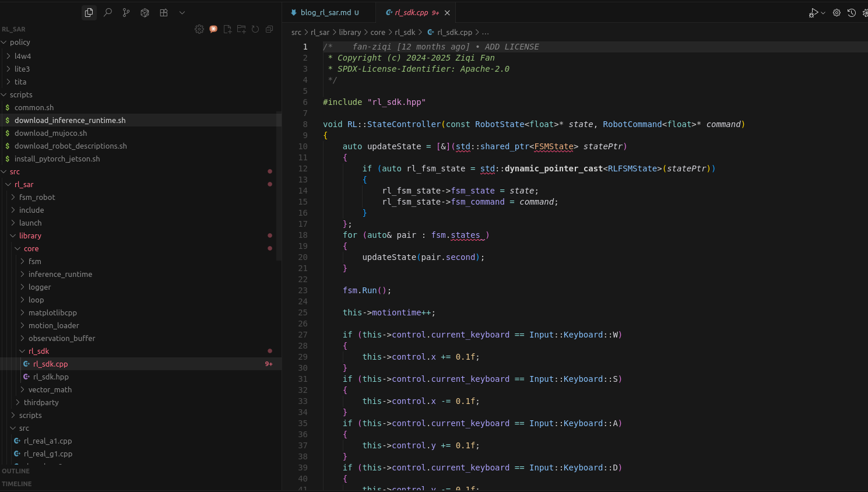The width and height of the screenshot is (868, 492).
Task: Expand the OUTLINE panel
Action: [x=140, y=471]
